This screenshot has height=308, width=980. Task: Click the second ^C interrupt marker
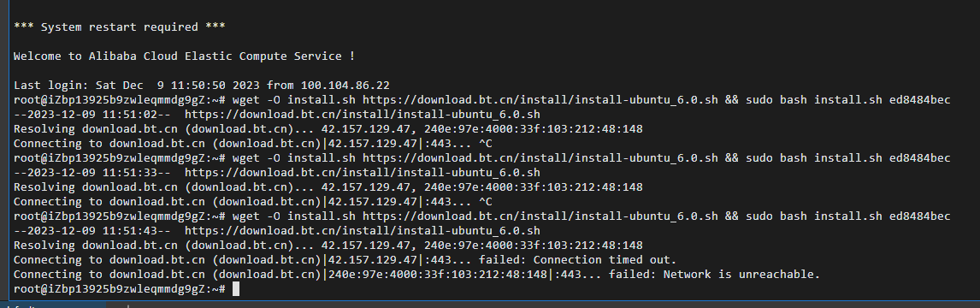[x=486, y=202]
